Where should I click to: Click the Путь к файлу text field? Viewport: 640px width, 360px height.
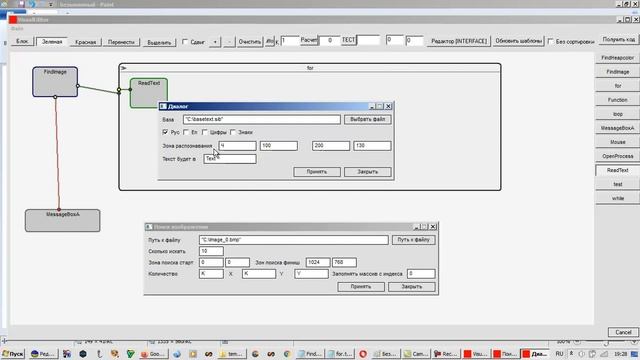pos(293,240)
